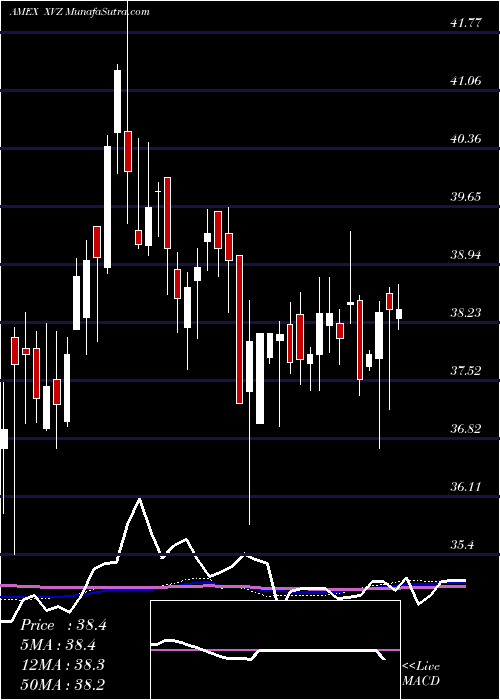Click the 38.94 price axis label

(x=466, y=255)
